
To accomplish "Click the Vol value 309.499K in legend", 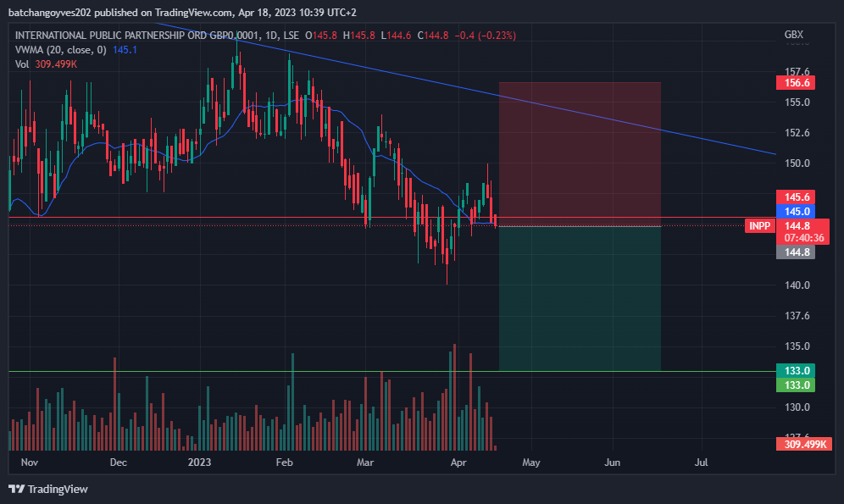I will pyautogui.click(x=56, y=64).
